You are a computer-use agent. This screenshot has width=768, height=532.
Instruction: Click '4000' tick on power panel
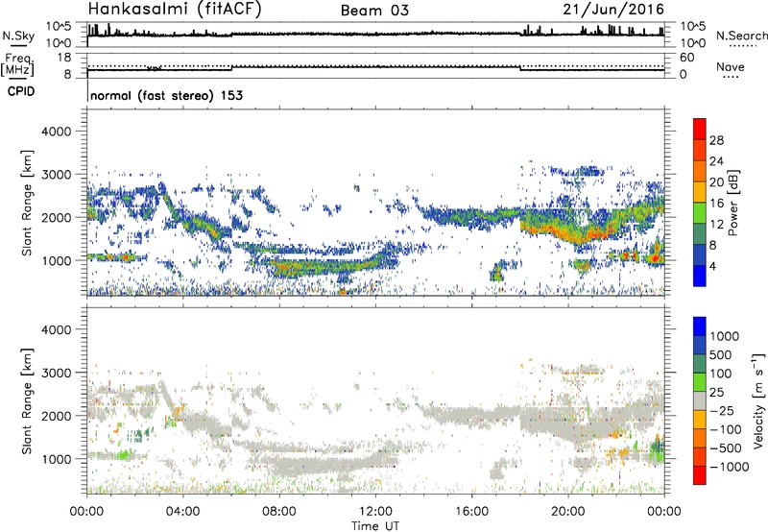click(56, 132)
